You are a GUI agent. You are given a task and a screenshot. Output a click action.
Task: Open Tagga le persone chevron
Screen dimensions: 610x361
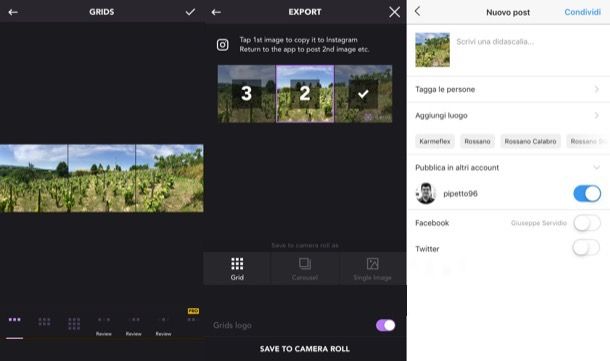point(597,89)
